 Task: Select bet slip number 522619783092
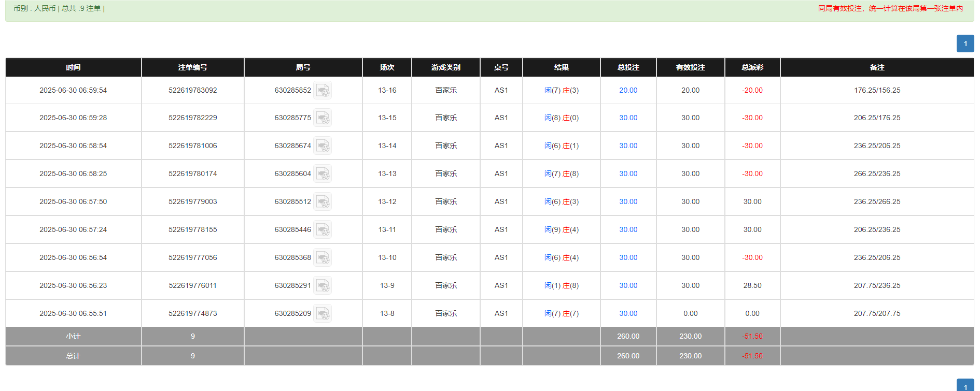pos(192,90)
